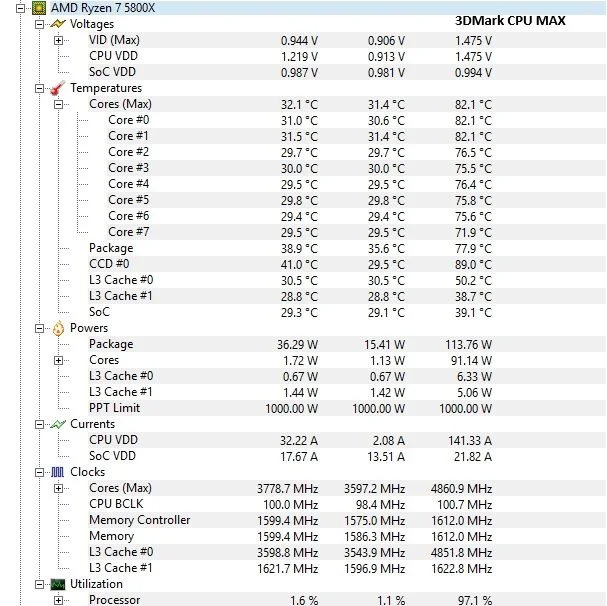607x606 pixels.
Task: Click the 91.14 W cores power value
Action: 471,361
